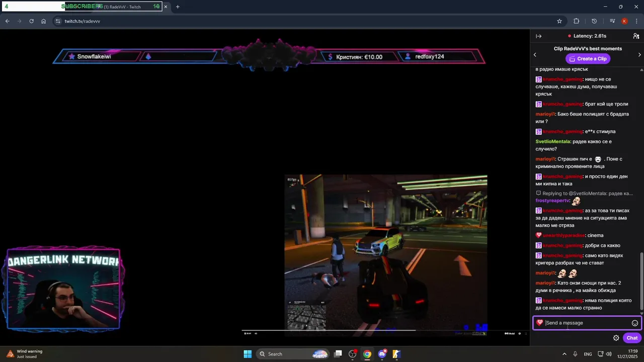Click the Кристиян €10.00 donation label

[359, 57]
